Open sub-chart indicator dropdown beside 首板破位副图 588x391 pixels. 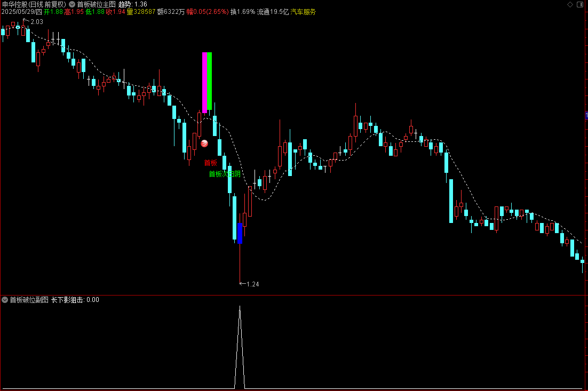[5, 300]
